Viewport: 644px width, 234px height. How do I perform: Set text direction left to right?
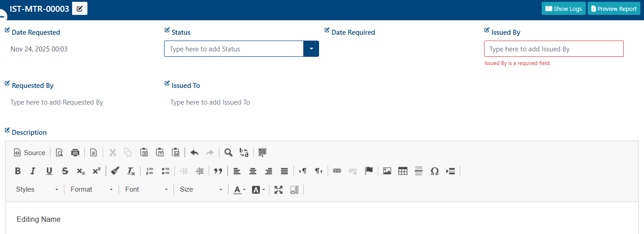tap(303, 171)
